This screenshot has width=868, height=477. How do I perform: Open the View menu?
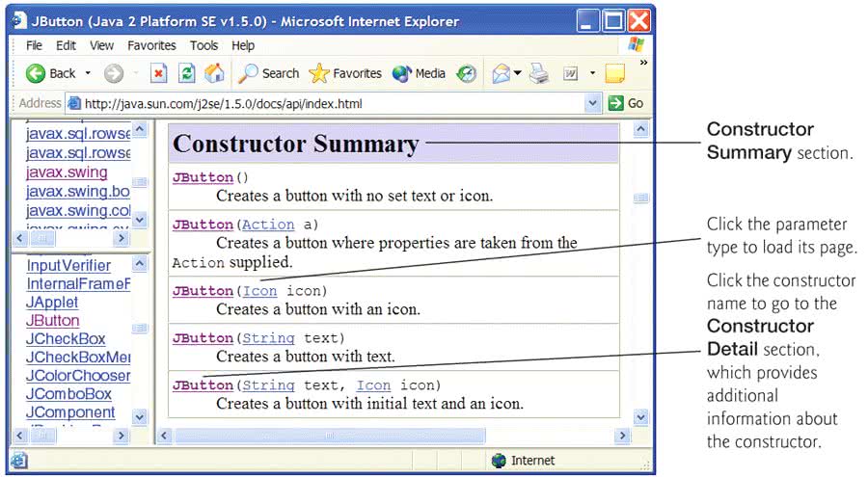[x=102, y=45]
